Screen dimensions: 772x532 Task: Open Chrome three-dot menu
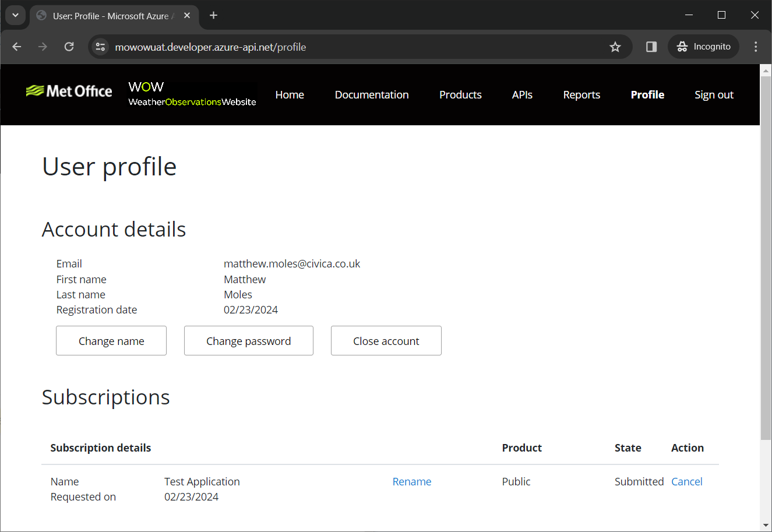tap(756, 47)
